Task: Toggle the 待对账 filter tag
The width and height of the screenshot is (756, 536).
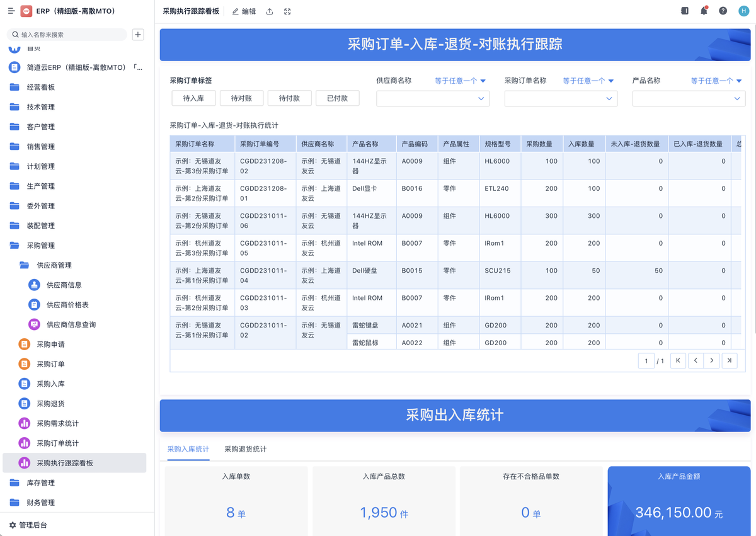Action: (241, 98)
